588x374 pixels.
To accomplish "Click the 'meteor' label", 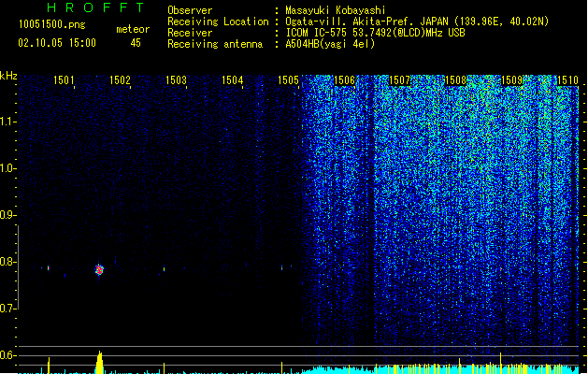I will tap(133, 29).
